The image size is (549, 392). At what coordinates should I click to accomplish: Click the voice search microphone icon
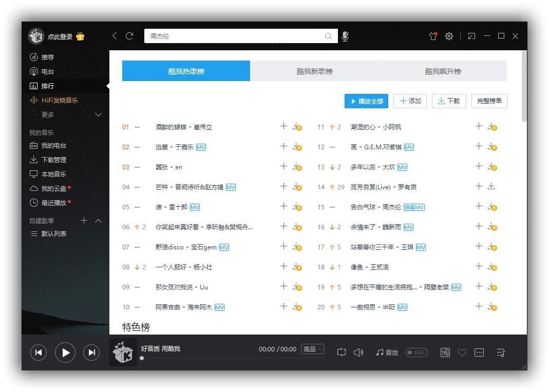click(345, 36)
